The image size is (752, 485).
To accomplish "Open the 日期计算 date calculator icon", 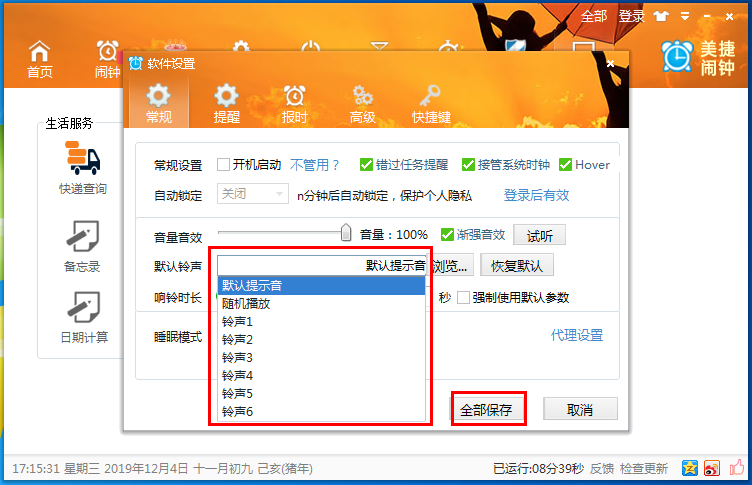I will (82, 307).
